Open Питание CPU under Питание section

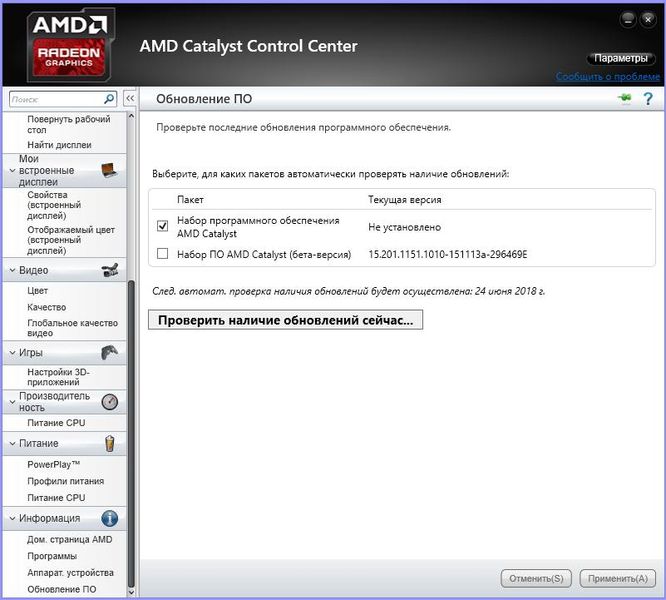click(56, 498)
